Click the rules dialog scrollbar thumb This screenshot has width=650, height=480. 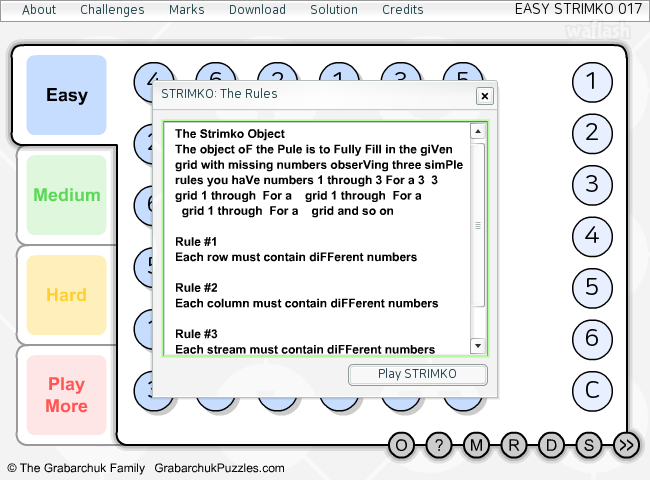(478, 225)
